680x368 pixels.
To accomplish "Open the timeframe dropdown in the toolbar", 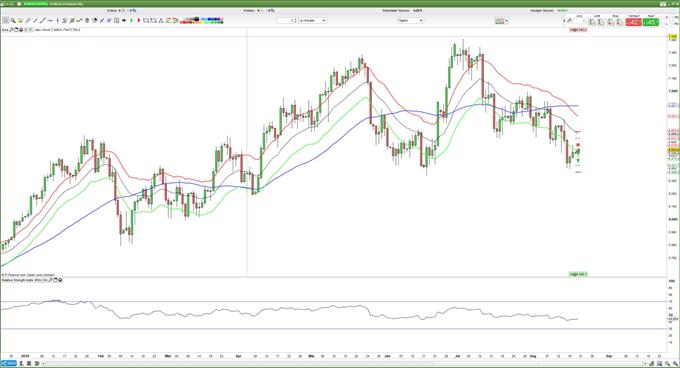I will 410,20.
